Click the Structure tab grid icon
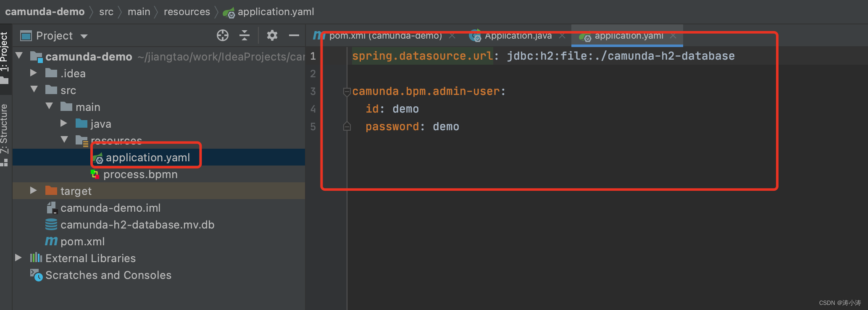 [x=4, y=163]
